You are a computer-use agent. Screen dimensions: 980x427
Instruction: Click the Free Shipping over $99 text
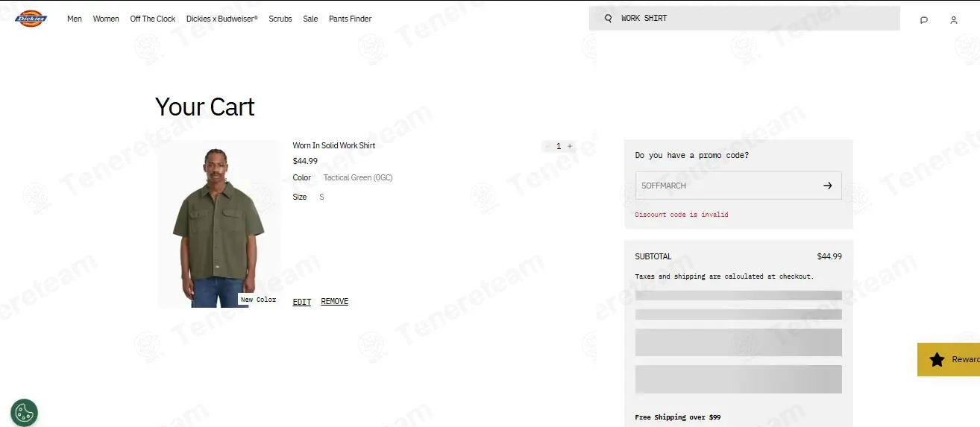pyautogui.click(x=678, y=417)
